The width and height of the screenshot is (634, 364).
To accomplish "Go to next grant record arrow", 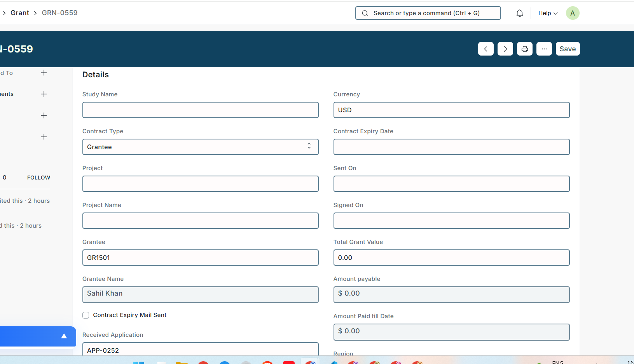I will [x=505, y=49].
